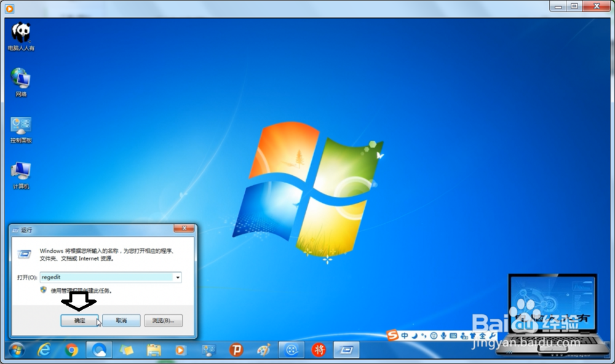Viewport: 615px width, 364px height.
Task: Minimize the outer video player window
Action: 558,6
